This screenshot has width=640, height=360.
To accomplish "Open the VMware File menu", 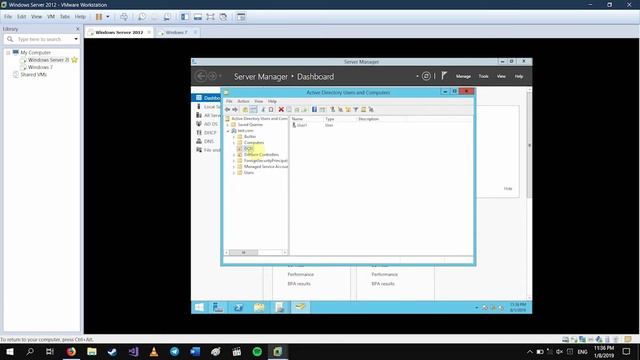I will click(x=8, y=17).
